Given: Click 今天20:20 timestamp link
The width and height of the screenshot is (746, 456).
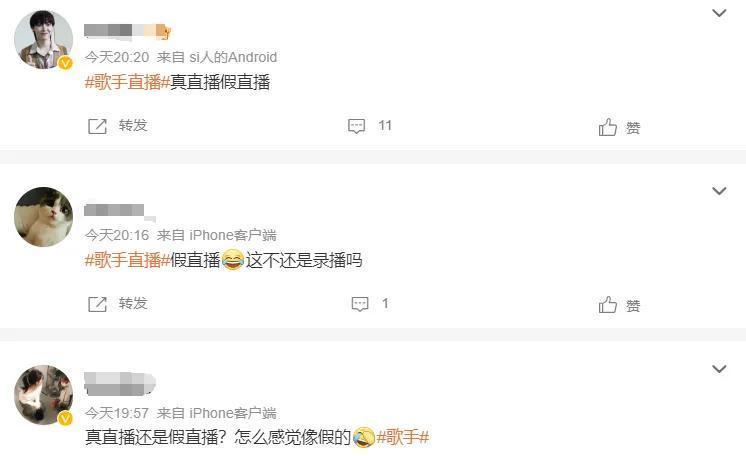Looking at the screenshot, I should click(x=117, y=57).
